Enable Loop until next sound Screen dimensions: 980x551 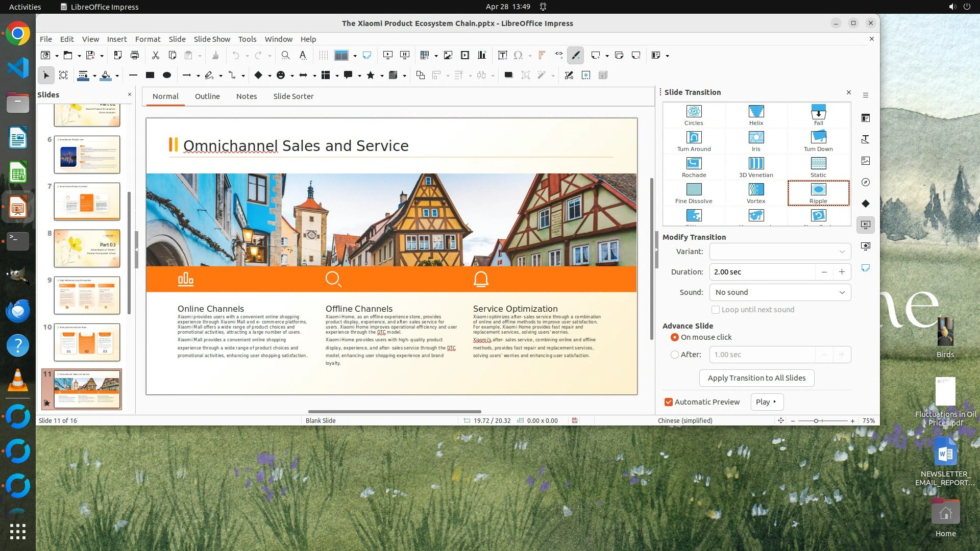[716, 310]
